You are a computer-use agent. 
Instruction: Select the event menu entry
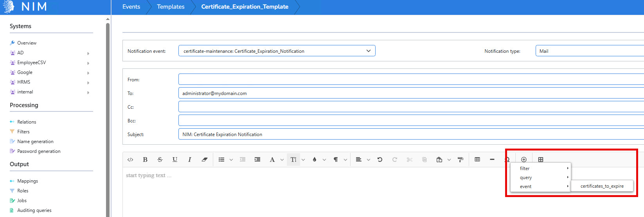coord(541,187)
